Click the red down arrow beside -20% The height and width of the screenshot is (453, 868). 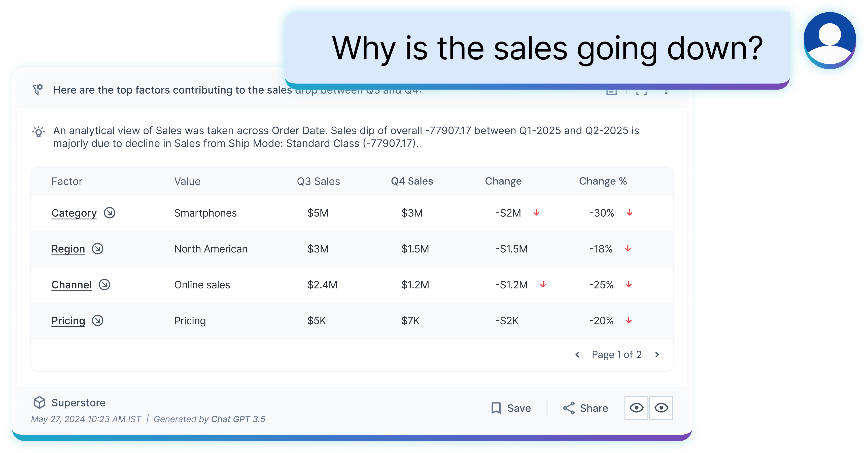point(629,320)
